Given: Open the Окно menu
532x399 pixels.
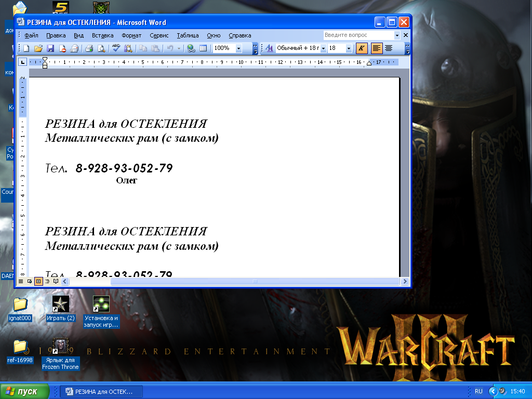Looking at the screenshot, I should pyautogui.click(x=214, y=36).
